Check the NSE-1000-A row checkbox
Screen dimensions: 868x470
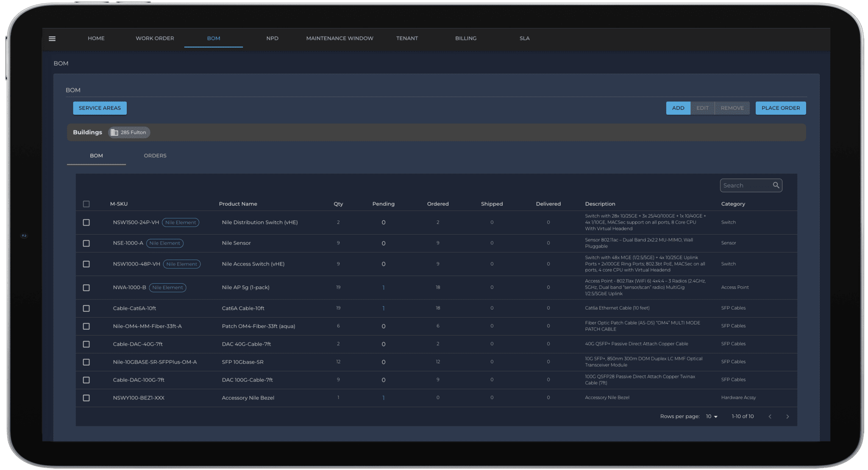86,243
